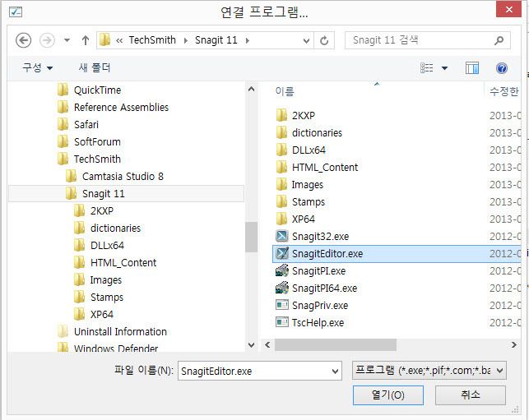Select Snagit 11 in the folder tree
The height and width of the screenshot is (420, 529).
pos(126,193)
